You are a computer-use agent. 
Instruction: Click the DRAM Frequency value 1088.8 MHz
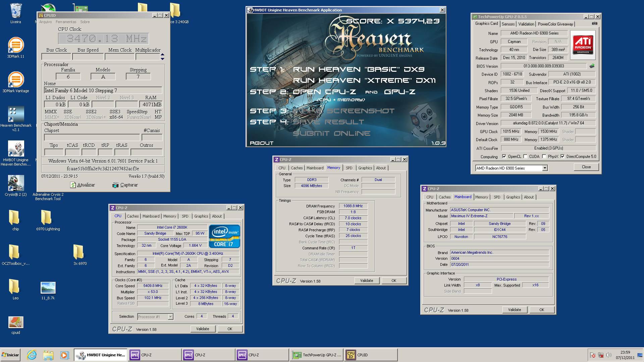coord(353,206)
